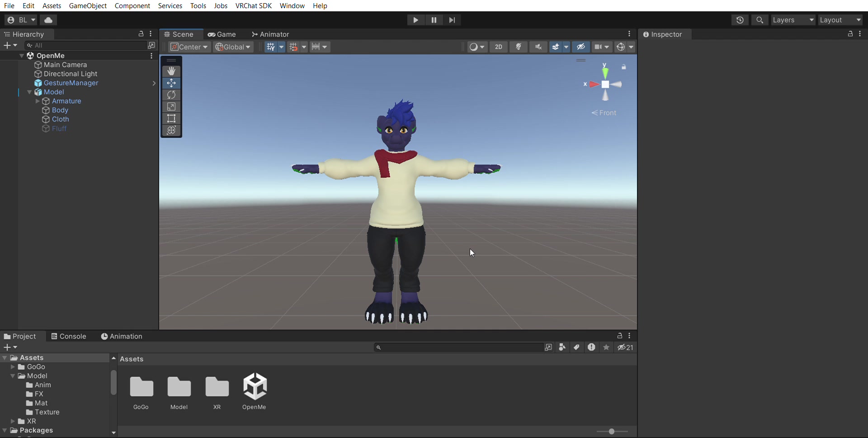Toggle scene audio mute

point(538,47)
